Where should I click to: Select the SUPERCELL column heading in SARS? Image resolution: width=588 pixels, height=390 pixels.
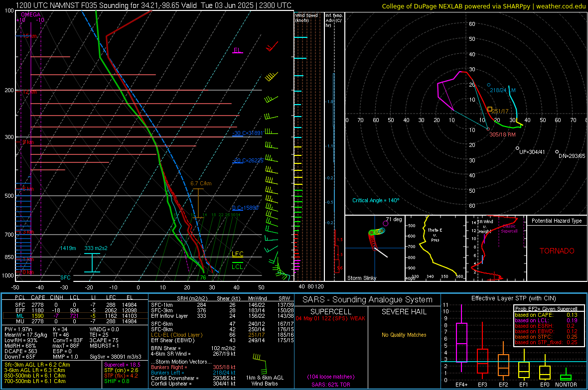click(x=331, y=312)
